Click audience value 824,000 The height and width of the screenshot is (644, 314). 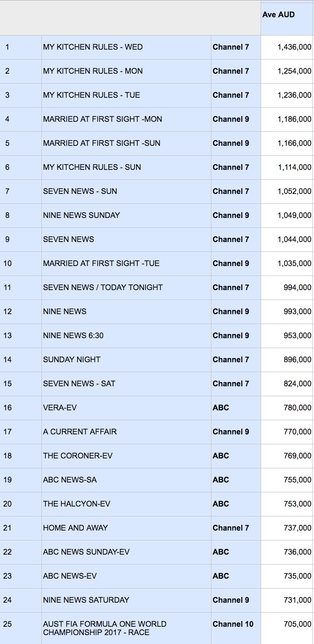point(287,384)
